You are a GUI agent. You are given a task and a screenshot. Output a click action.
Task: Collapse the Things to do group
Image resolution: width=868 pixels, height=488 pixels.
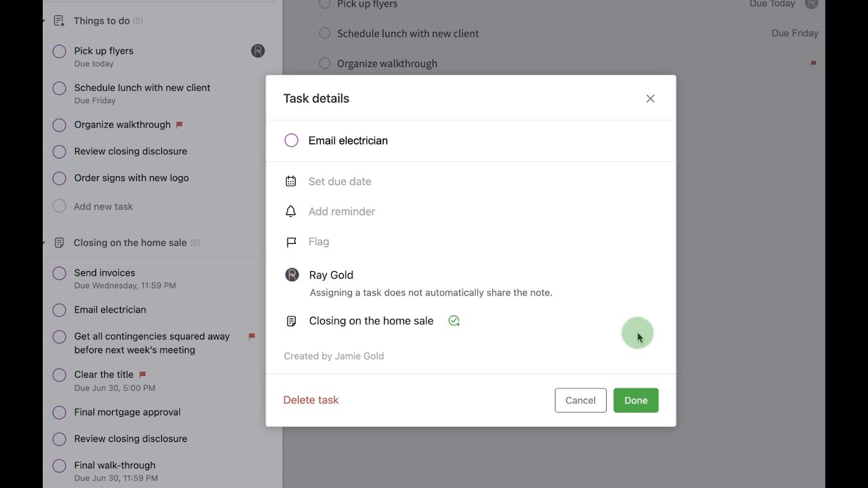point(43,21)
